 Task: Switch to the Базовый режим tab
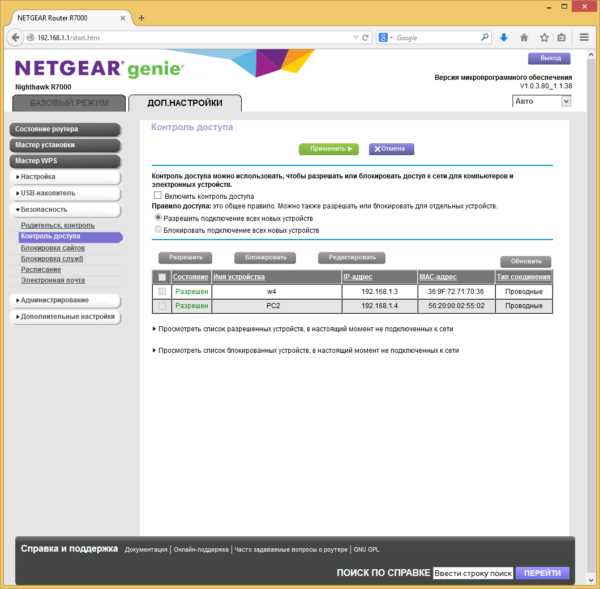[x=69, y=103]
